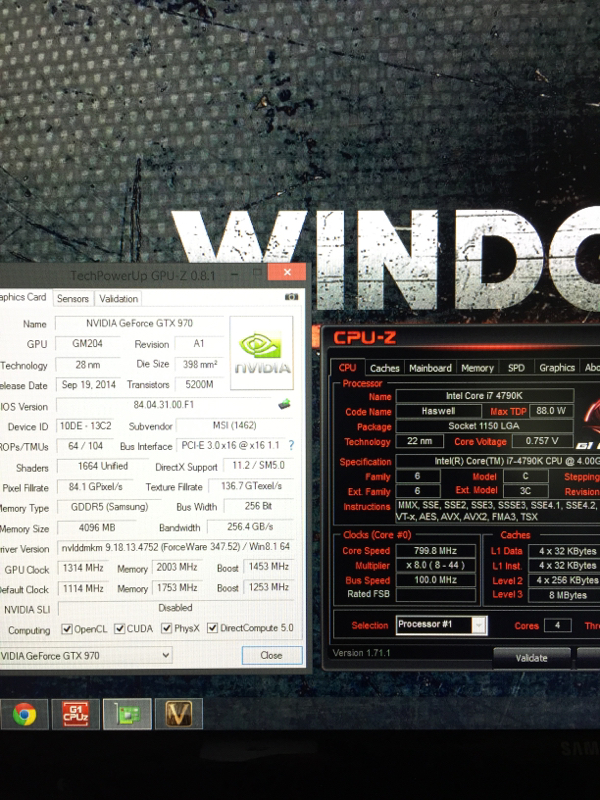Click the GPU Clock 1314 MHz field

pyautogui.click(x=83, y=568)
